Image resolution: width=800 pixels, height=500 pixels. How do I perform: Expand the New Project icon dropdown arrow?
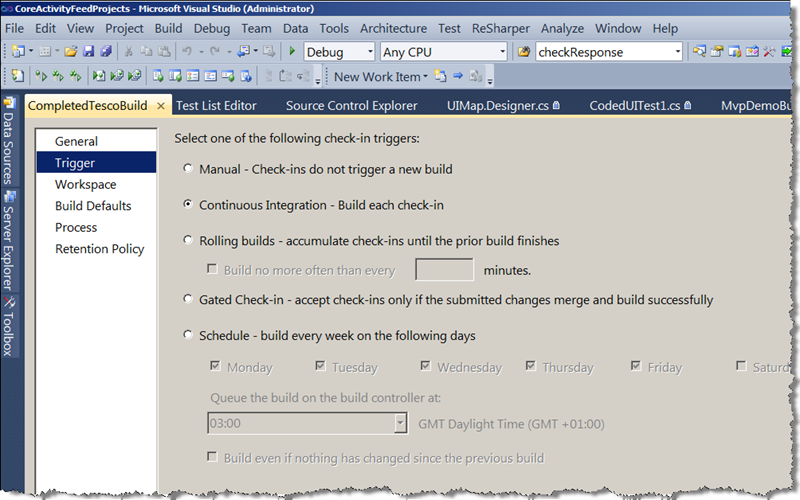point(31,51)
